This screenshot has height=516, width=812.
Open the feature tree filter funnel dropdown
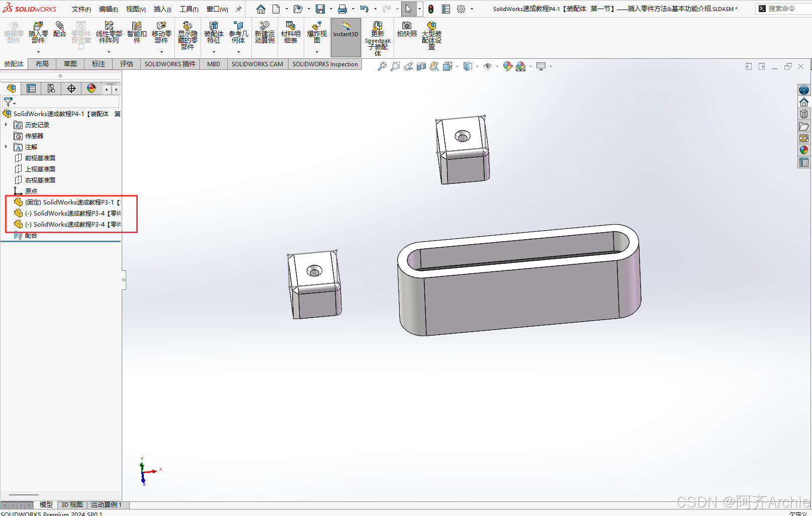10,102
